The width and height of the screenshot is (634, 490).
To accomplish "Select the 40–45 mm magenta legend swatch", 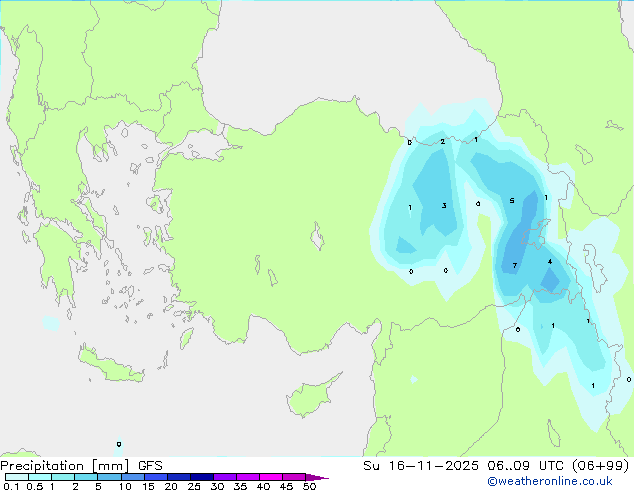I will coord(271,477).
